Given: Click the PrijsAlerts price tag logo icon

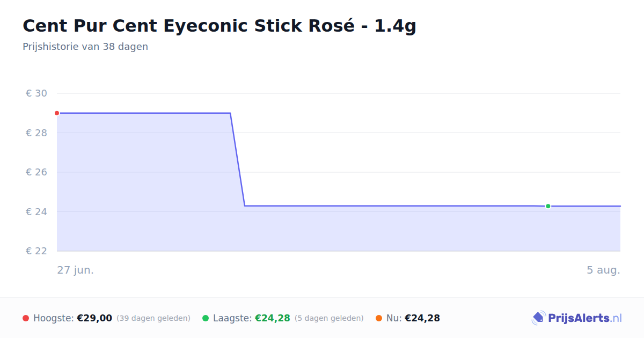Looking at the screenshot, I should [x=538, y=318].
